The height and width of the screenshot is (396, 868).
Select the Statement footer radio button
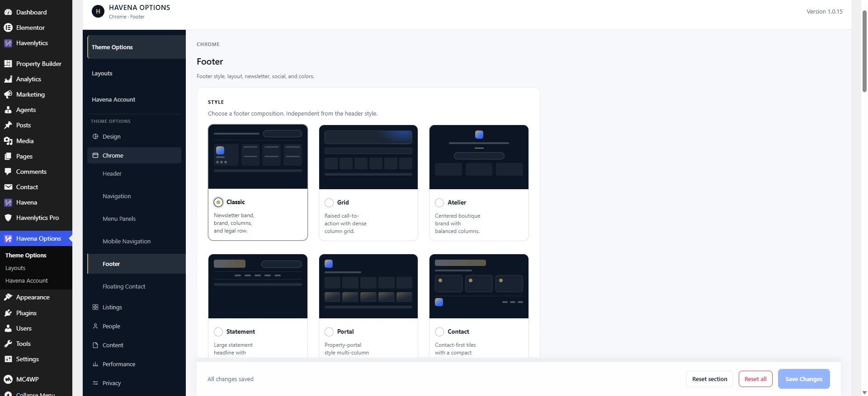pos(218,332)
